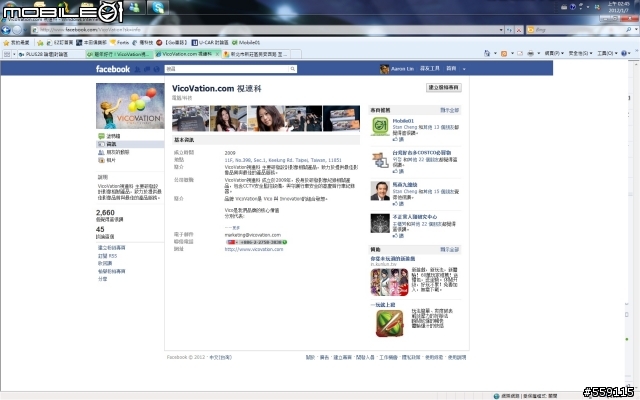Click the browser Back arrow button

[x=6, y=30]
